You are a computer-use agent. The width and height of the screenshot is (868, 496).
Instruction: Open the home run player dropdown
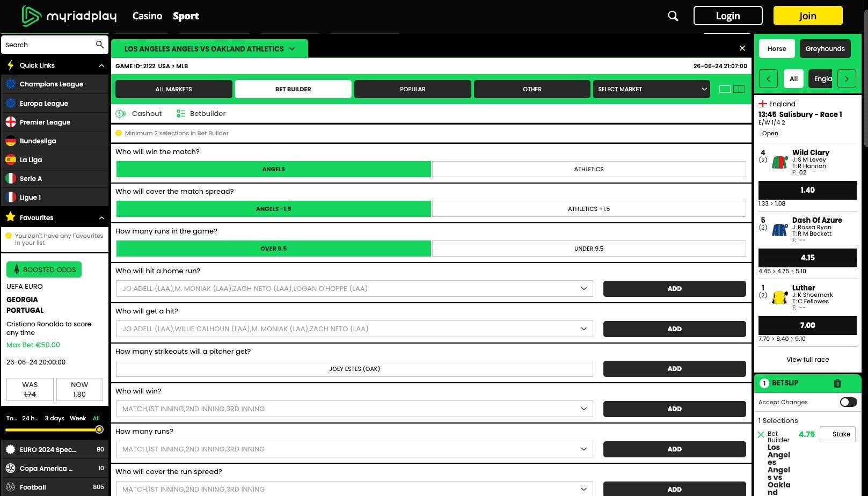coord(354,288)
